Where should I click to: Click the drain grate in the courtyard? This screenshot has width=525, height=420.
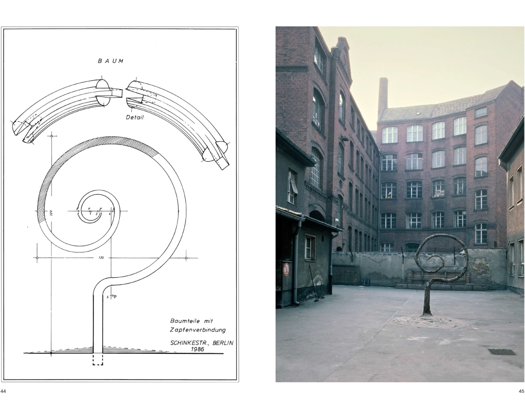(502, 352)
